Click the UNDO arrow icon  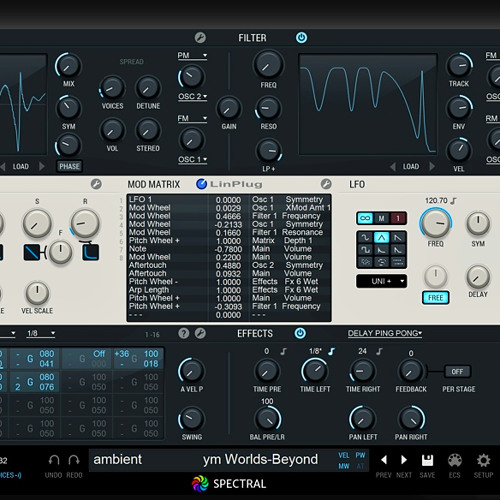(54, 460)
